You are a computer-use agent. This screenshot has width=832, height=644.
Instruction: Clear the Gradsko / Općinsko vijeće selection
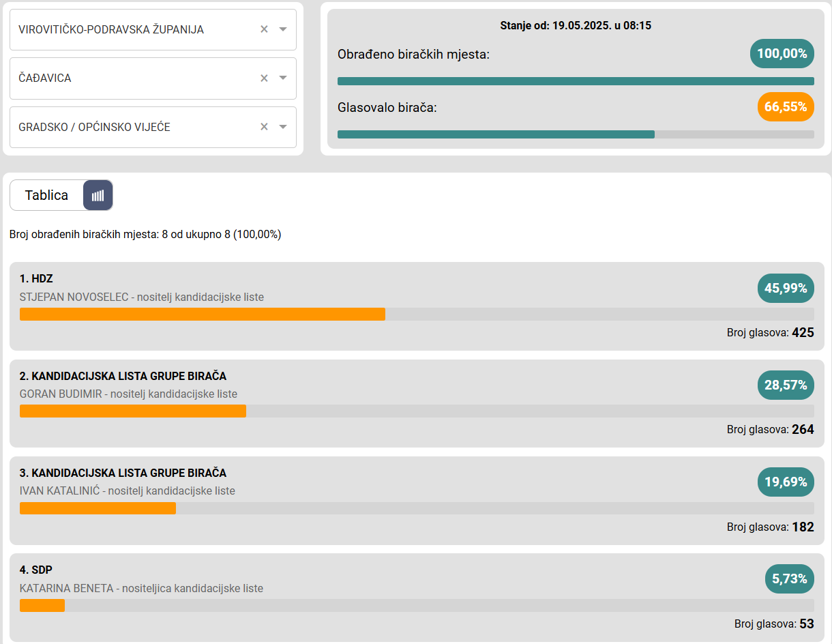coord(264,127)
